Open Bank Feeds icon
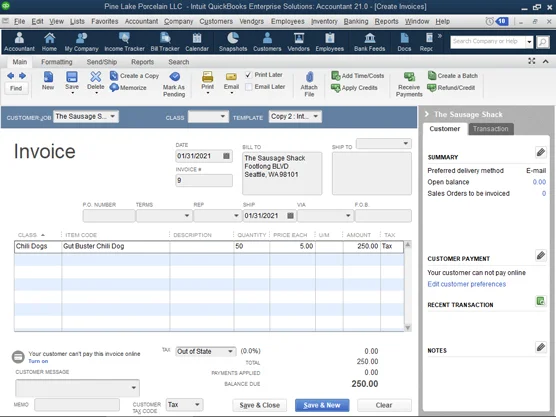This screenshot has width=556, height=417. coord(369,41)
